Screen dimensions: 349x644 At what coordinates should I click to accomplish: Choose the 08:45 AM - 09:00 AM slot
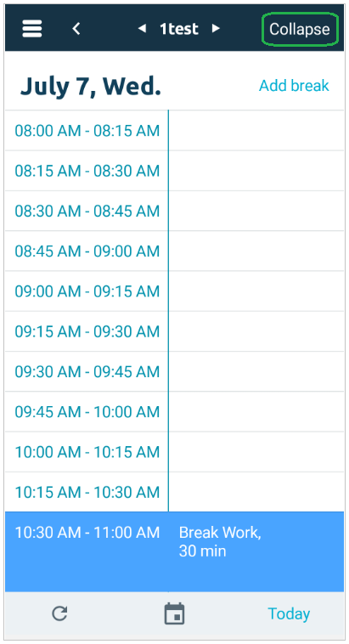(175, 251)
